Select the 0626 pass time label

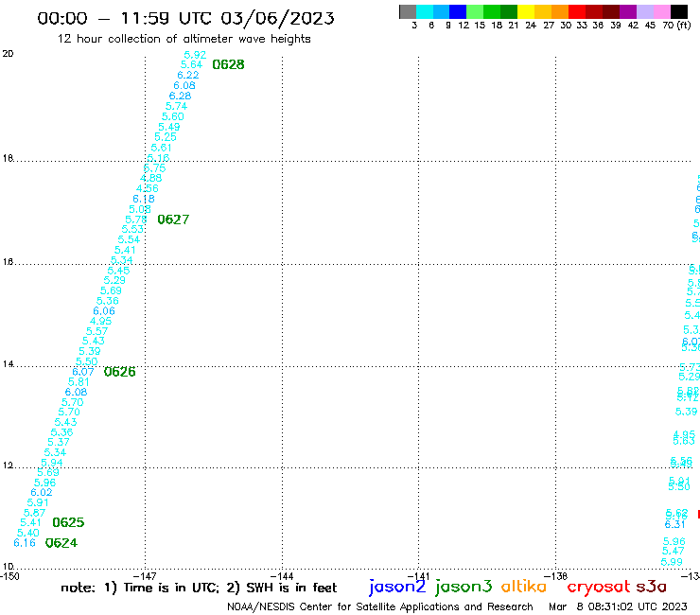click(x=119, y=372)
